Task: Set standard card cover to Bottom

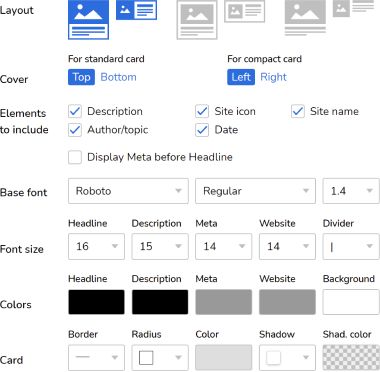Action: pos(118,77)
